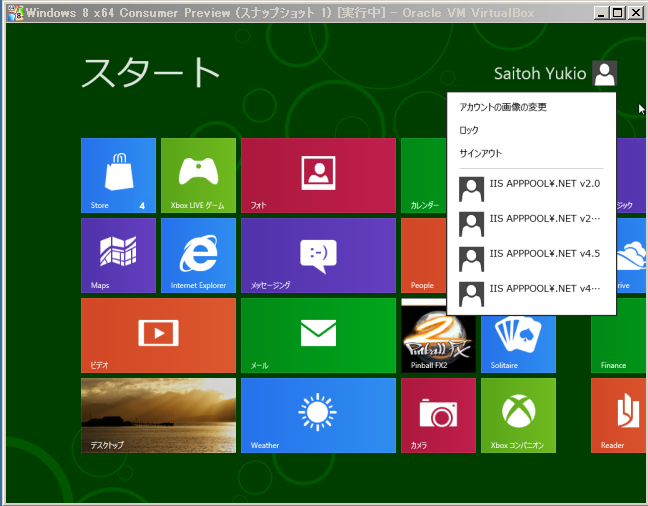Open the Video tile
648x506 pixels.
(x=158, y=335)
